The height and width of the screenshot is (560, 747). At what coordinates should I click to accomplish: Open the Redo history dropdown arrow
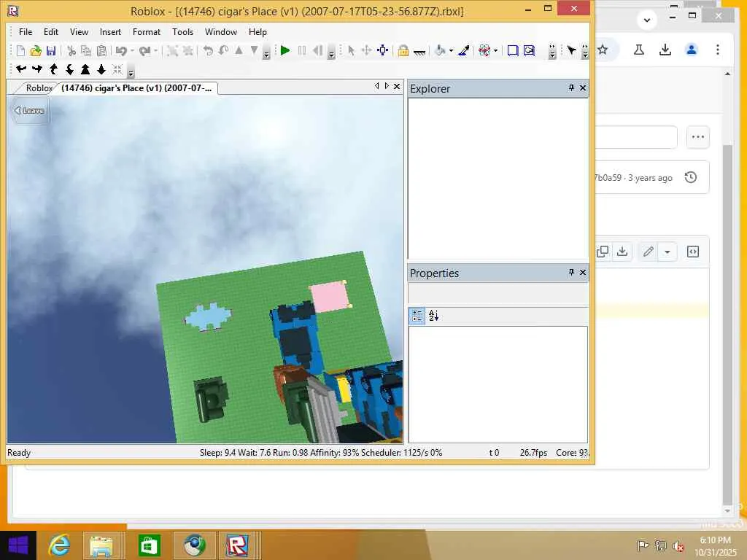pyautogui.click(x=156, y=50)
